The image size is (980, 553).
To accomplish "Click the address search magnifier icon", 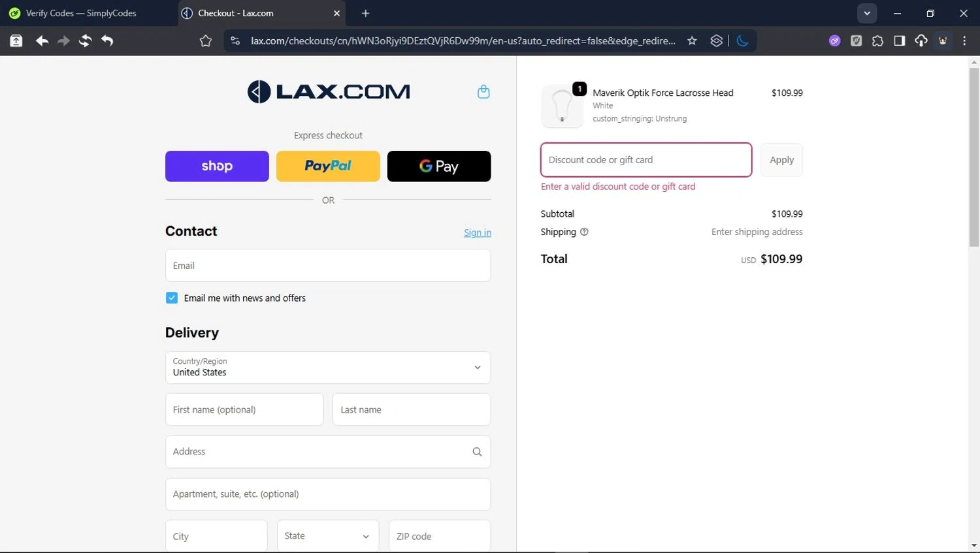I will 477,452.
